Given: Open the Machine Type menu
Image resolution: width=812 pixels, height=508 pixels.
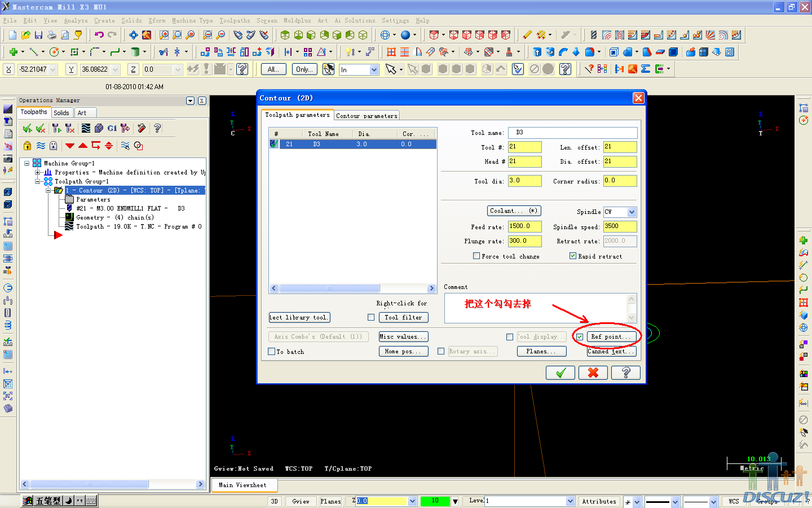Looking at the screenshot, I should coord(192,21).
